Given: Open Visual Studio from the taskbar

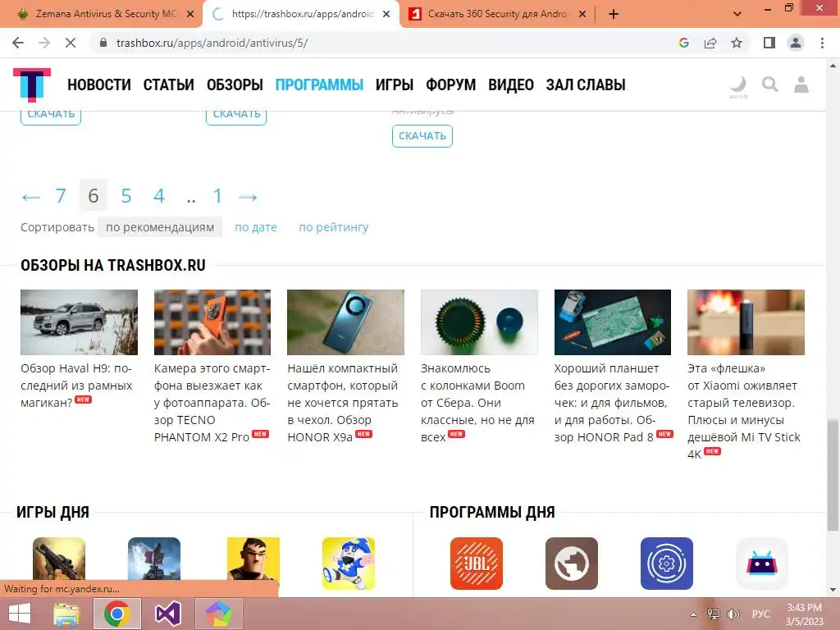Looking at the screenshot, I should 167,614.
